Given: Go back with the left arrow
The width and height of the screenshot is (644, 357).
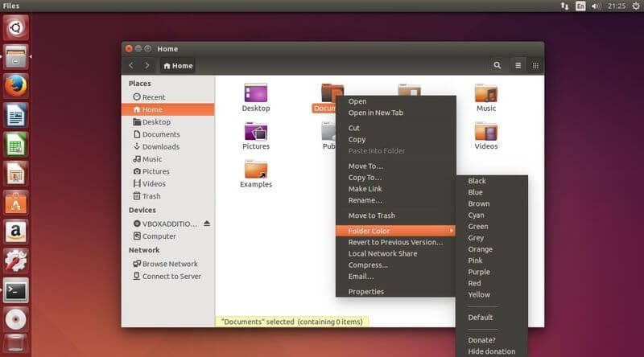Looking at the screenshot, I should [131, 65].
